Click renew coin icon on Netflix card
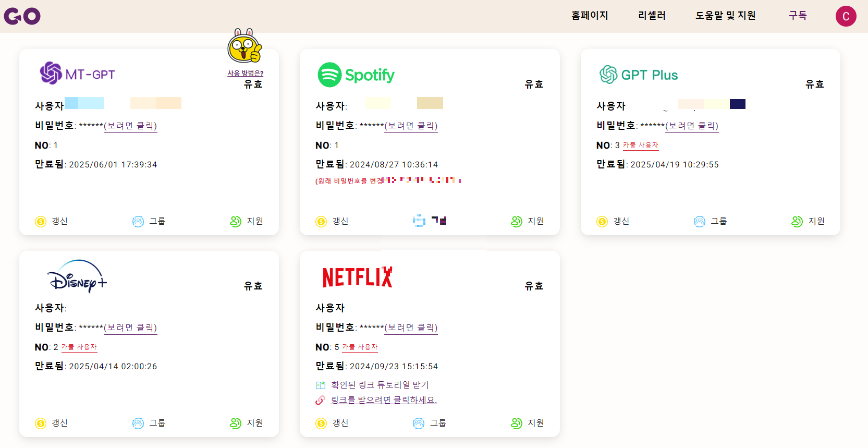868x448 pixels. [x=321, y=423]
